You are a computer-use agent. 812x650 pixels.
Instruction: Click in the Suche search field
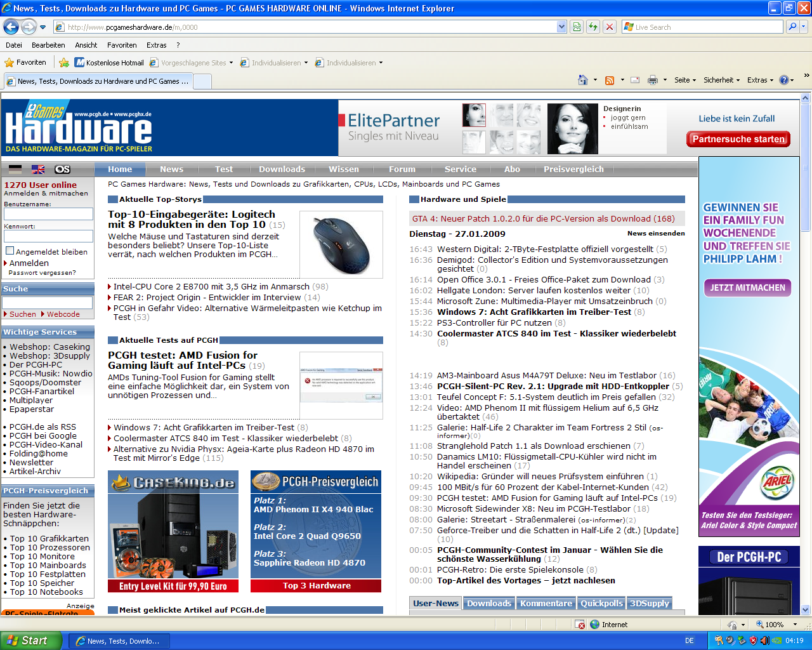(x=47, y=303)
